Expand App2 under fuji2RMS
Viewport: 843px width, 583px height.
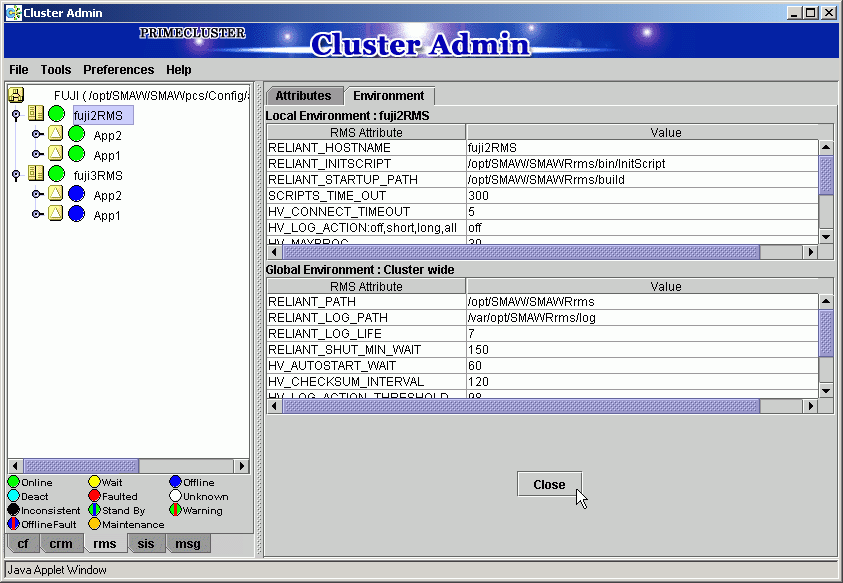37,134
